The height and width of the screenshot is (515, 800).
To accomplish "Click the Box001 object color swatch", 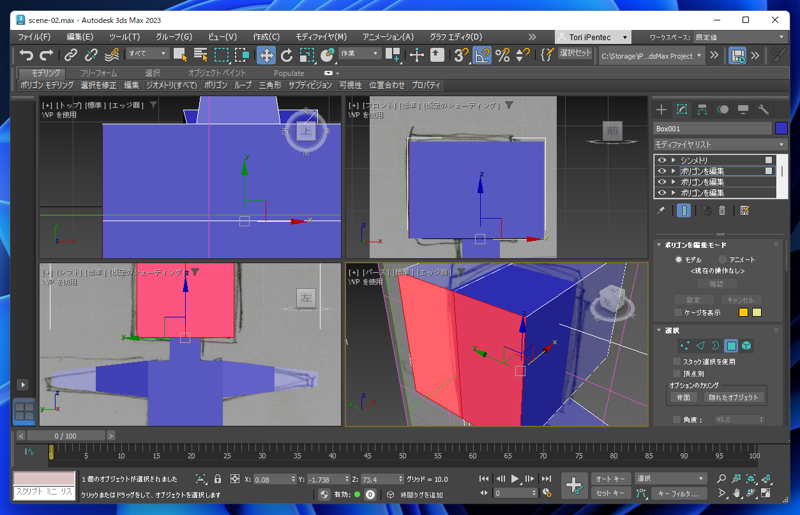I will tap(781, 128).
